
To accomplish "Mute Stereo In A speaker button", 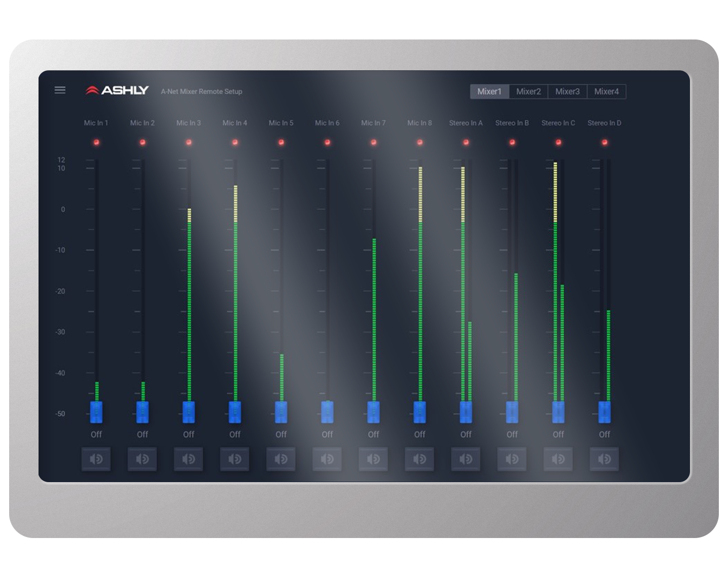I will click(x=466, y=460).
